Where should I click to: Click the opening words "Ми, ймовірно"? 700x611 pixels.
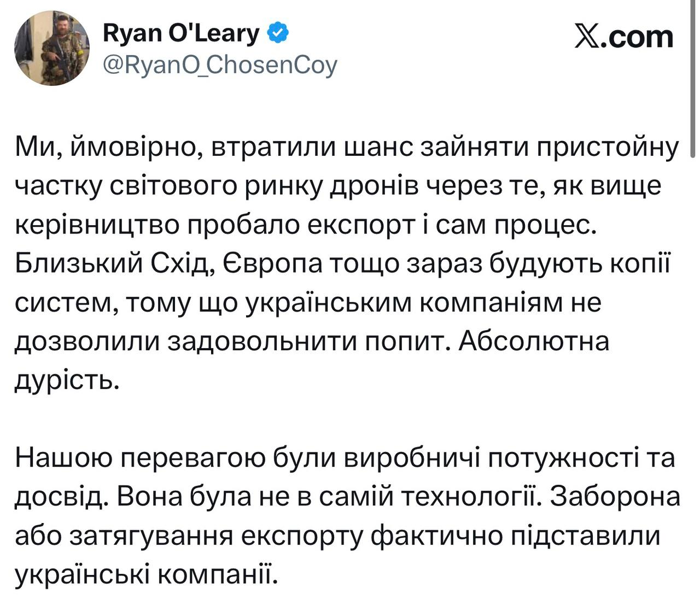tap(104, 149)
